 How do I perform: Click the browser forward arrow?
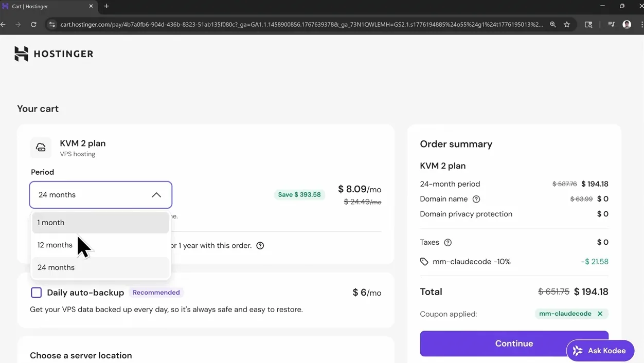[18, 24]
